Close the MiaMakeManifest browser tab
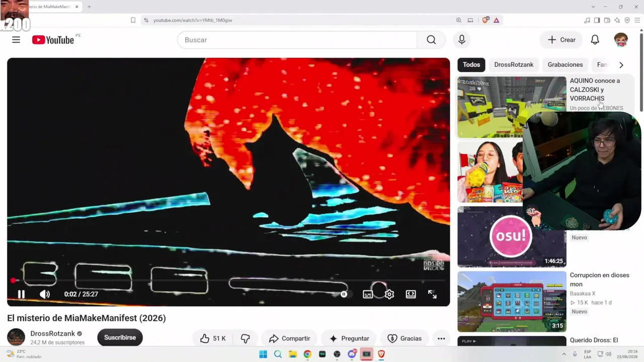The height and width of the screenshot is (362, 644). click(x=76, y=7)
